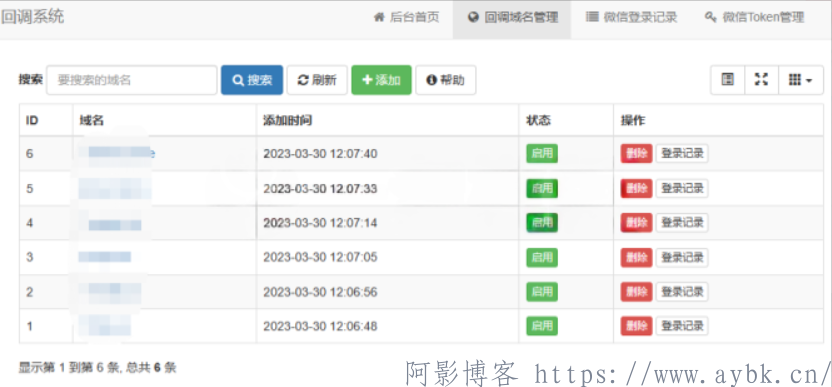Select timestamp 2023-03-30 12:07:33
Viewport: 832px width, 387px height.
tap(320, 188)
